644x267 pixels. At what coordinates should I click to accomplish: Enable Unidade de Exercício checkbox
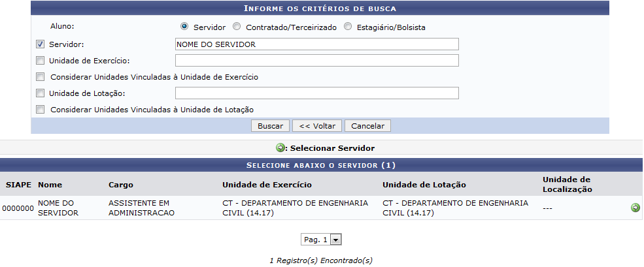point(41,61)
